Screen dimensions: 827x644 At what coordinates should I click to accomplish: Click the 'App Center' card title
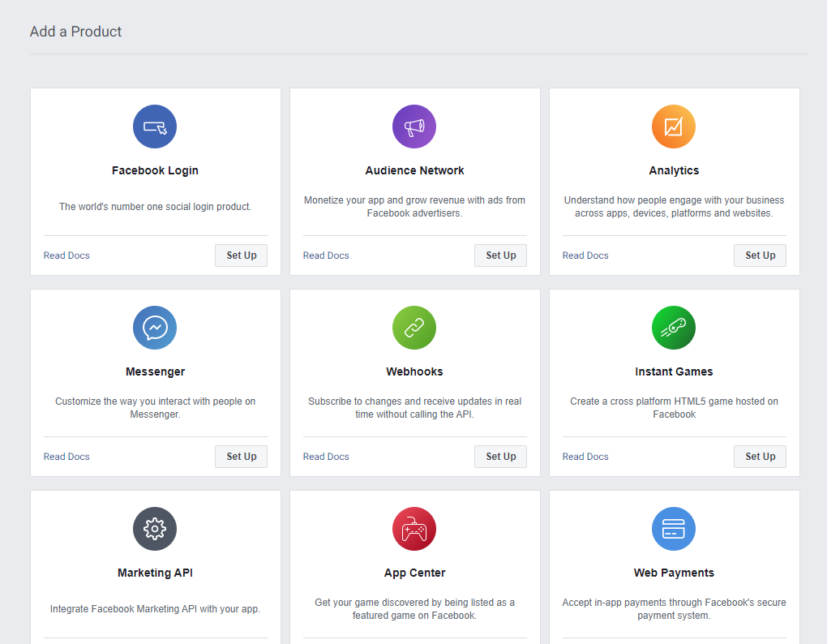(414, 573)
